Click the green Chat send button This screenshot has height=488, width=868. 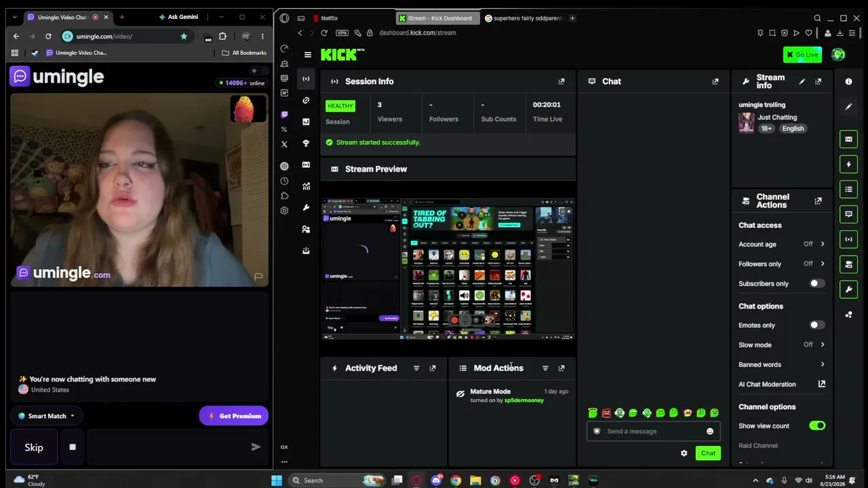(x=708, y=453)
